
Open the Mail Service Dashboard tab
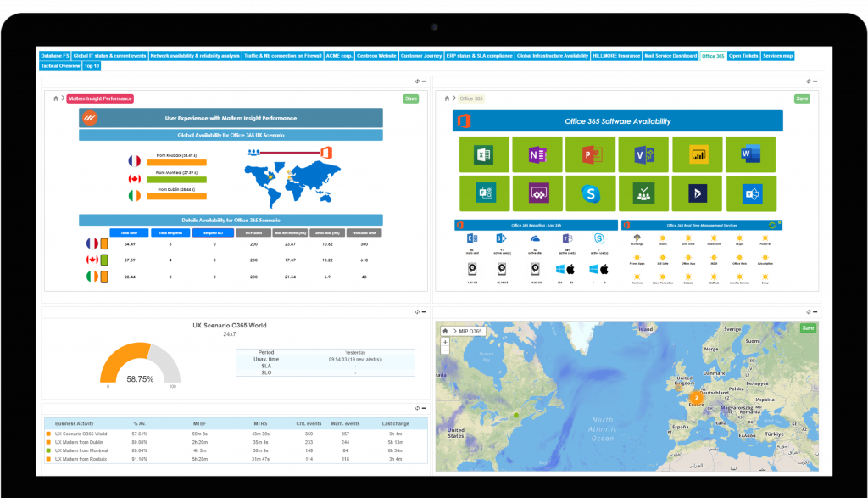670,56
